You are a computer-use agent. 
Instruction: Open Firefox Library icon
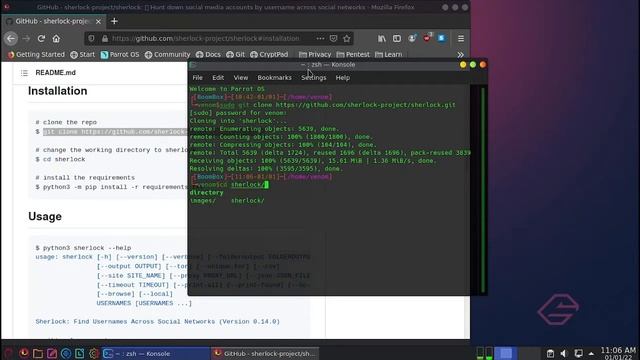382,38
